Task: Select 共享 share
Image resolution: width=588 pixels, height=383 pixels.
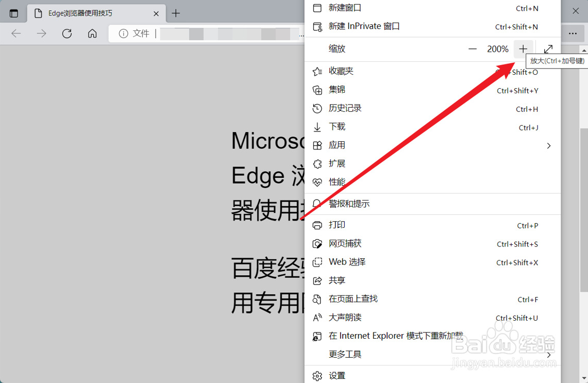Action: (432, 280)
